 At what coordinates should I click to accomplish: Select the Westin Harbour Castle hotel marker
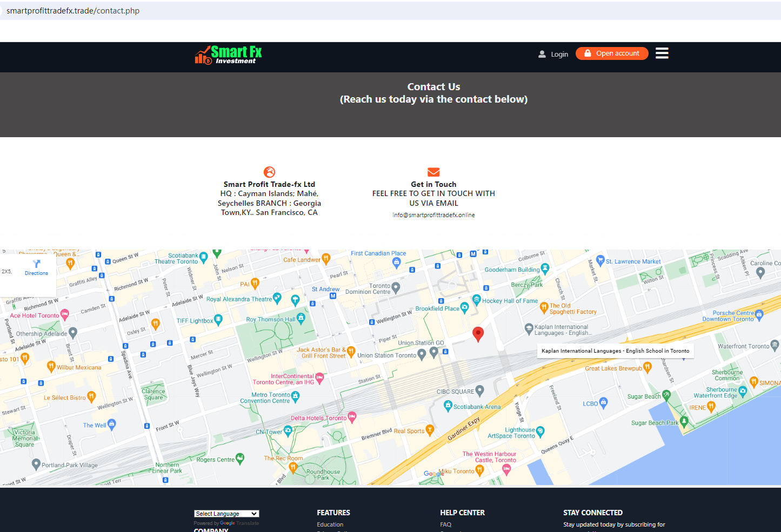point(506,469)
